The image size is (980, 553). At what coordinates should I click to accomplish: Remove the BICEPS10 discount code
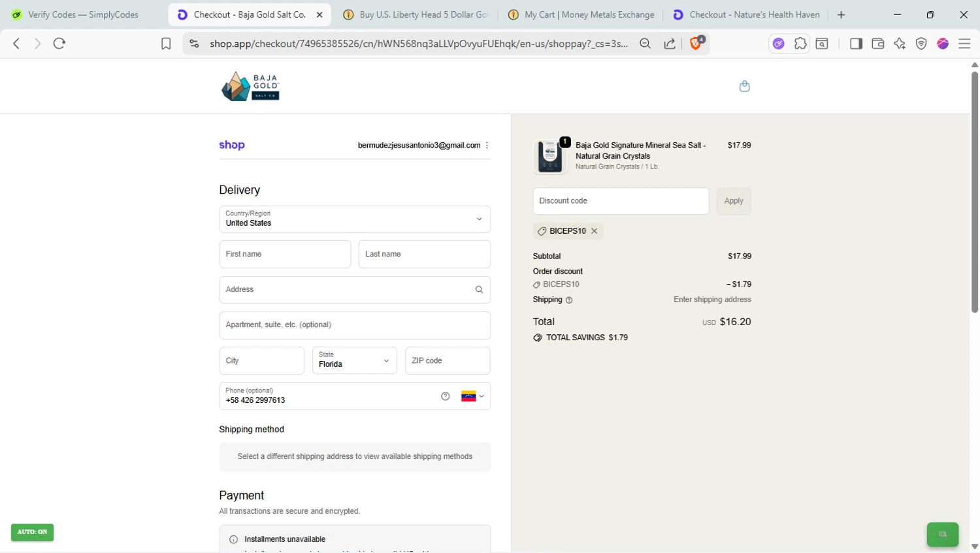coord(594,231)
